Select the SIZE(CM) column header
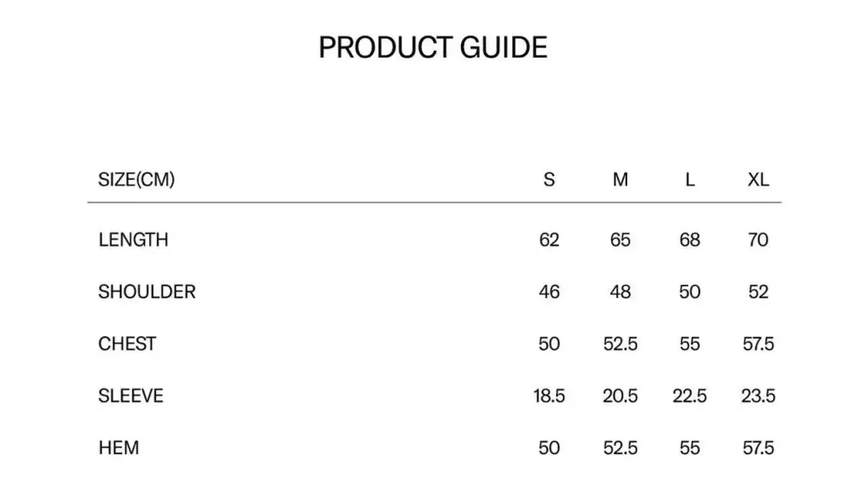Viewport: 868px width, 482px height. (x=136, y=180)
